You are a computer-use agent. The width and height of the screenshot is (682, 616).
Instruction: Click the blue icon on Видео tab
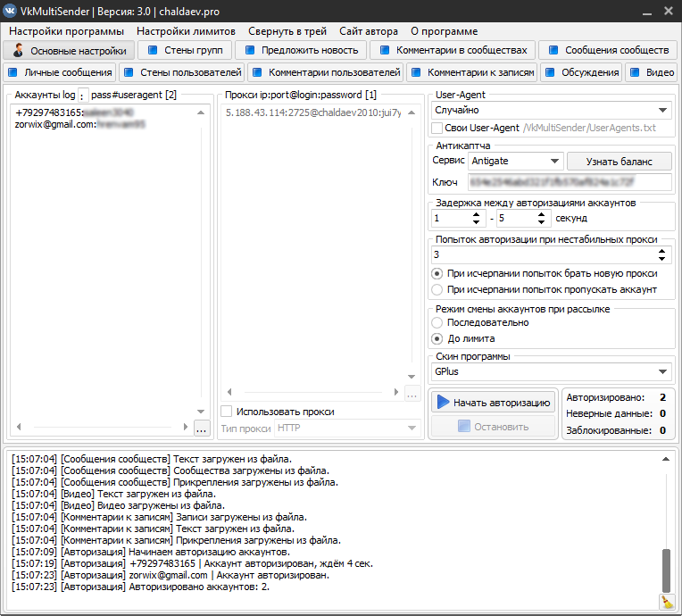coord(635,72)
